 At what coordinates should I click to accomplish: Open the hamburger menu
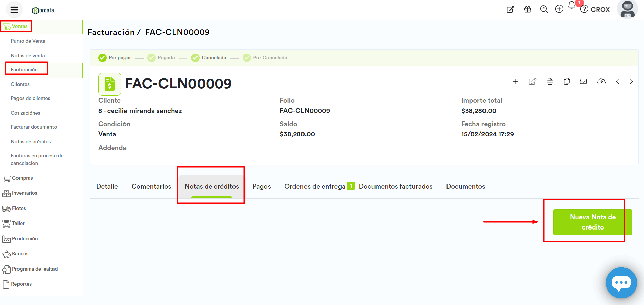14,10
